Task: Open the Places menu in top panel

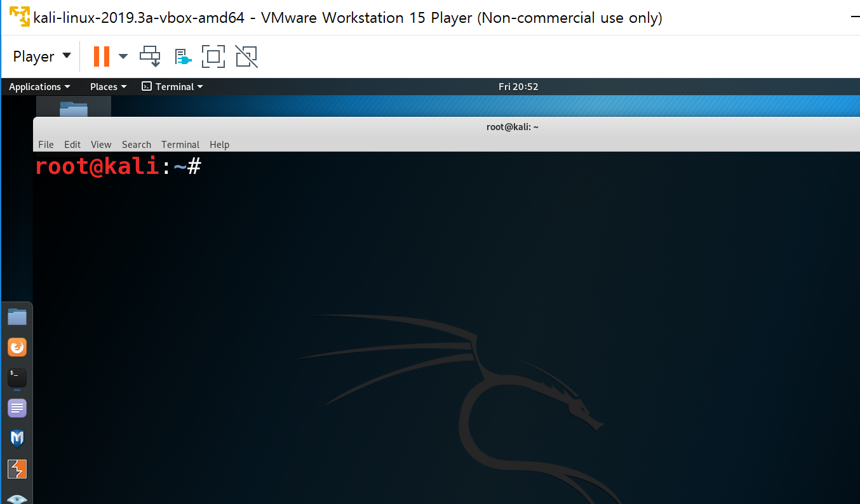Action: (108, 86)
